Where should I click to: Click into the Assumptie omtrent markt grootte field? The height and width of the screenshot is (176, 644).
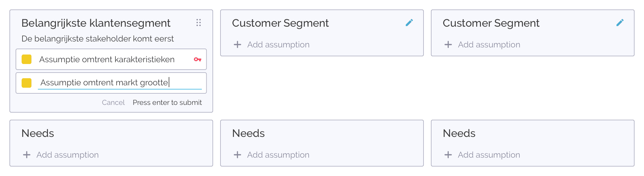point(120,83)
